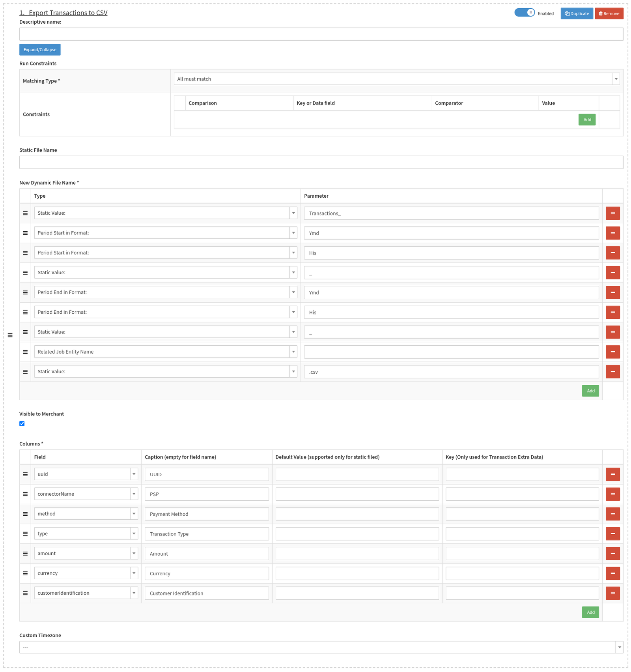
Task: Toggle the Enabled switch off
Action: 525,13
